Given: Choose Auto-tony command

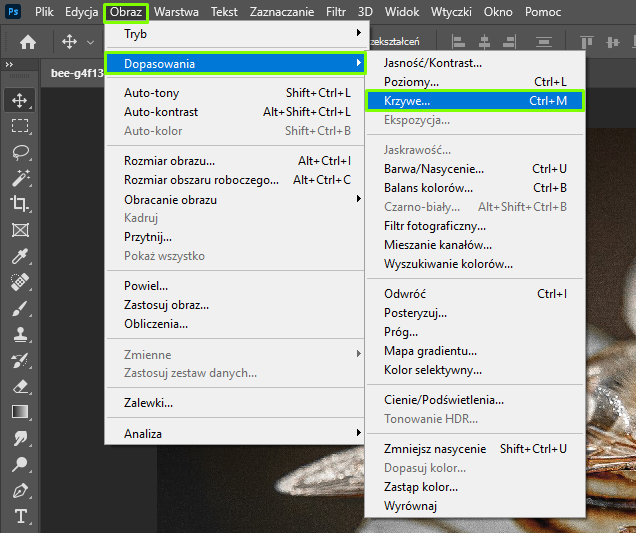Looking at the screenshot, I should point(235,93).
